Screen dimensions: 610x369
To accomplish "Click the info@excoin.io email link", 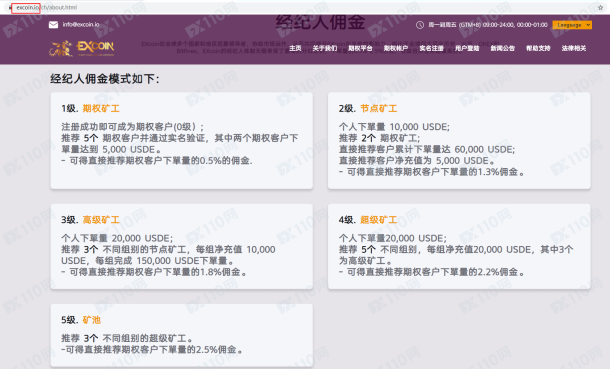I will [x=81, y=24].
